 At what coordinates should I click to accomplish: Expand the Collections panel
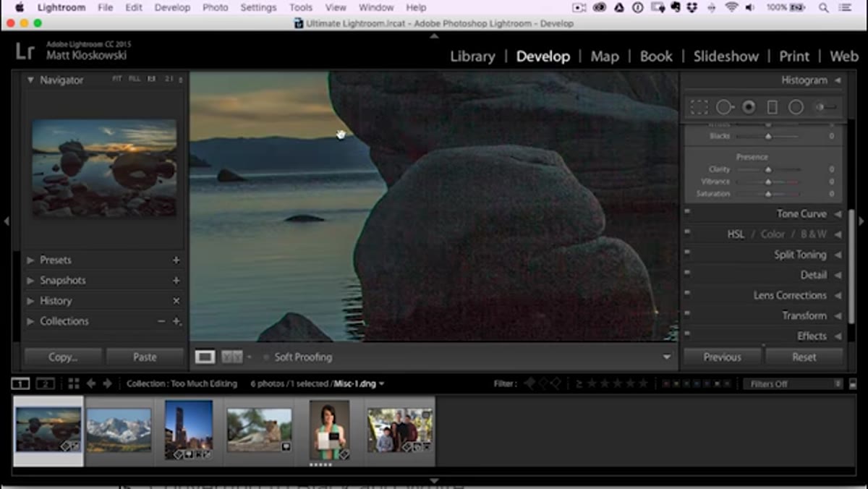point(30,320)
